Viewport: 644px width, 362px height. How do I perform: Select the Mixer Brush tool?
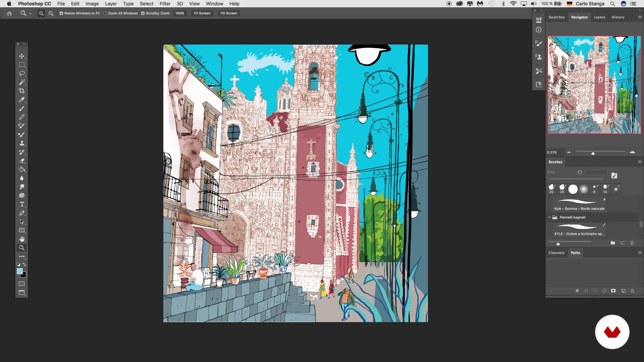(22, 134)
